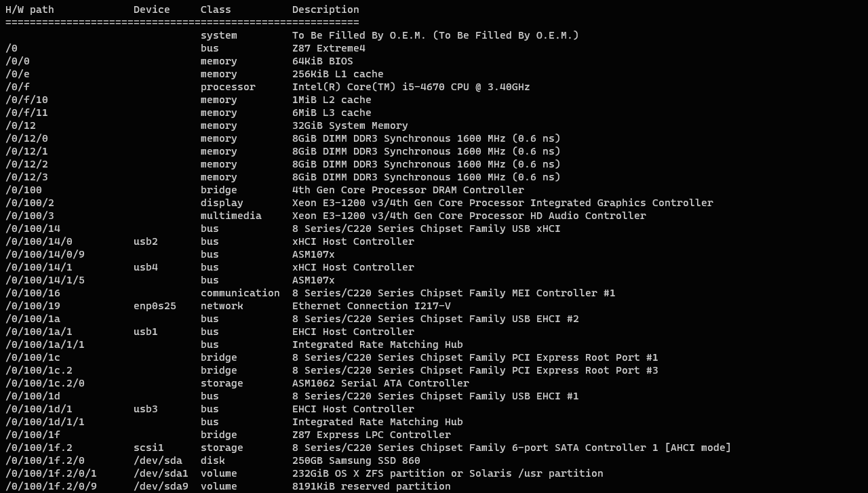Image resolution: width=868 pixels, height=493 pixels.
Task: Click the "communication" class entry
Action: (240, 293)
